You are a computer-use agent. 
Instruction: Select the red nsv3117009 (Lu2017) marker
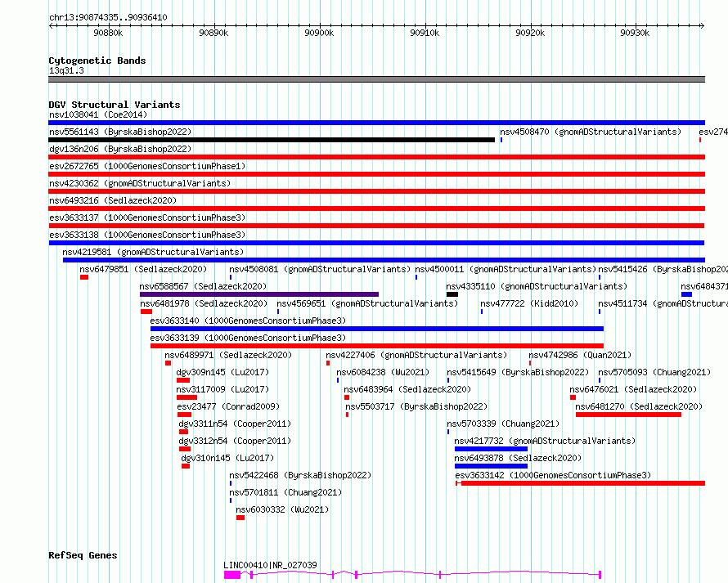coord(187,397)
